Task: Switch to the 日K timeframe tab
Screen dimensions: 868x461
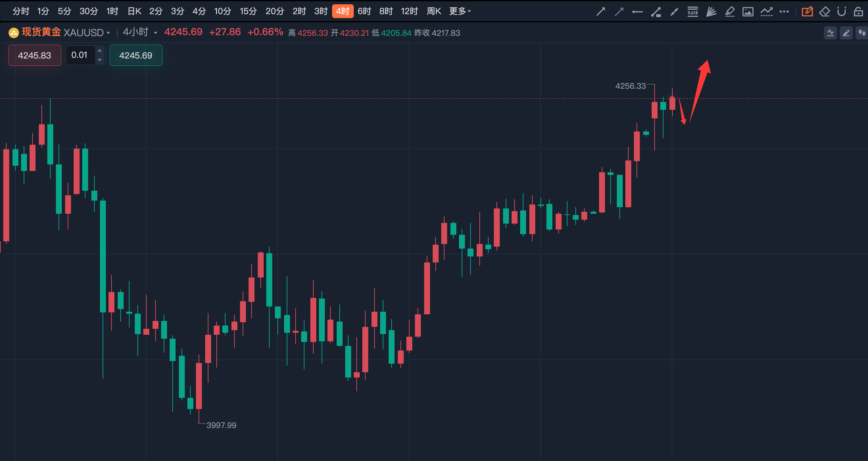Action: 134,11
